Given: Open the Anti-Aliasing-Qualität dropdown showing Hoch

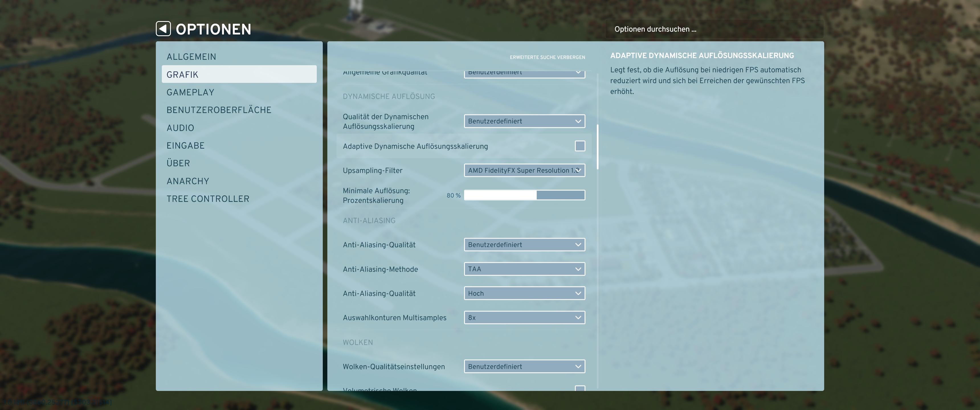Looking at the screenshot, I should click(x=525, y=293).
